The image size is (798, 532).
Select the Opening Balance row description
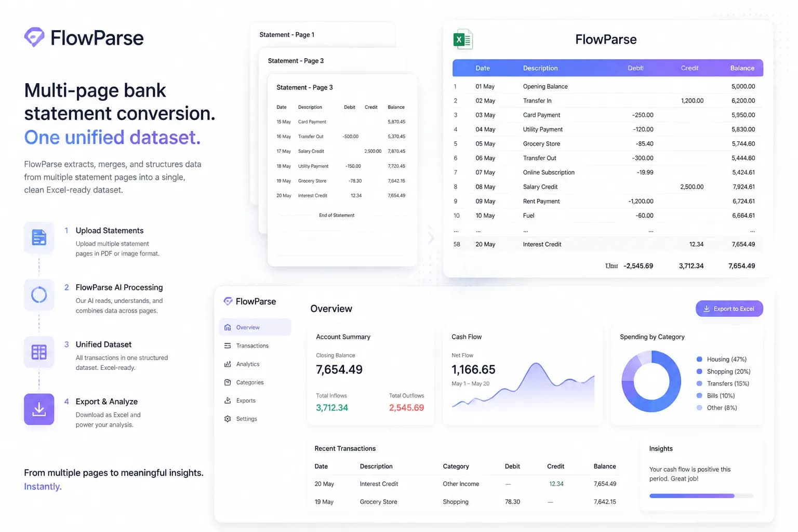545,86
